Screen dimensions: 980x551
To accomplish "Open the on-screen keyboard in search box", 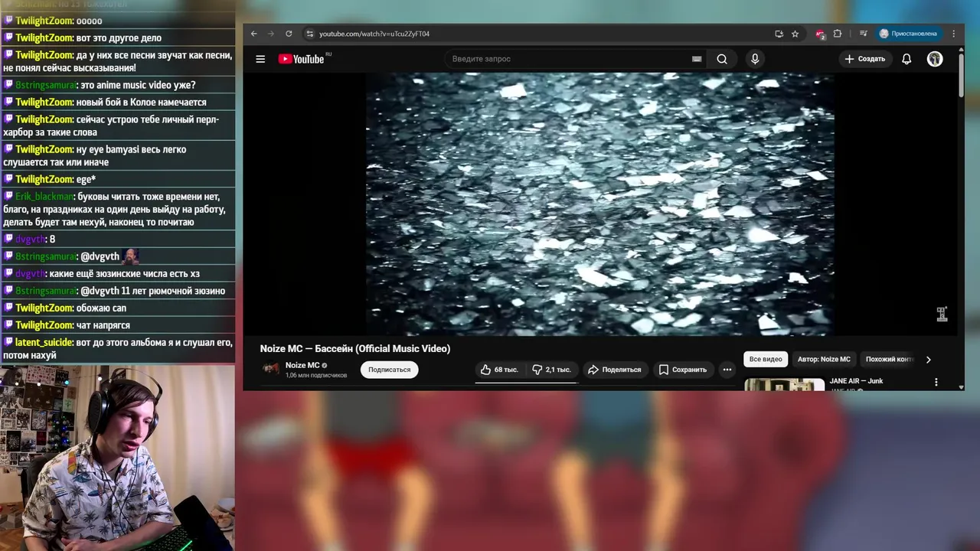I will [697, 59].
